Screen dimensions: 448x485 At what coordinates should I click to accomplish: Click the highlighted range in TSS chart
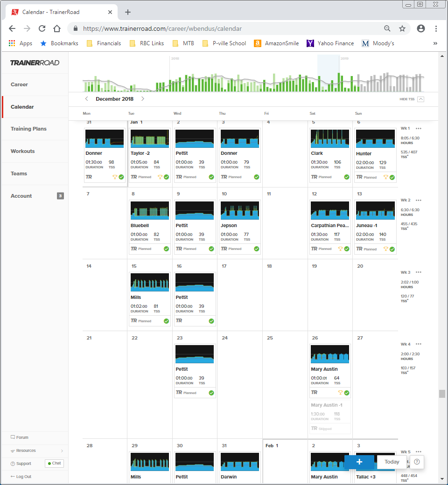tap(328, 73)
